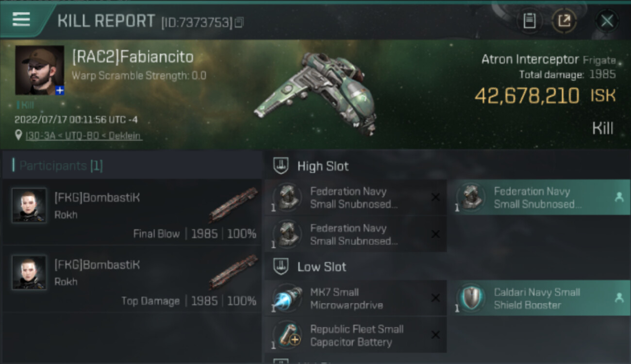Select the highlighted Federation Navy Small Snubnosed item
631x364 pixels.
[539, 198]
